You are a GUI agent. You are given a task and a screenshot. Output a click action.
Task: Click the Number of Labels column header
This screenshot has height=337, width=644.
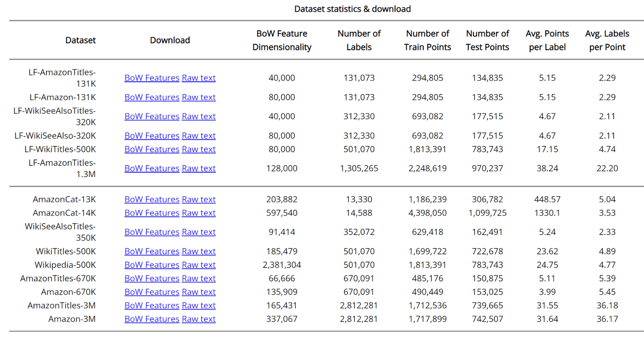359,40
